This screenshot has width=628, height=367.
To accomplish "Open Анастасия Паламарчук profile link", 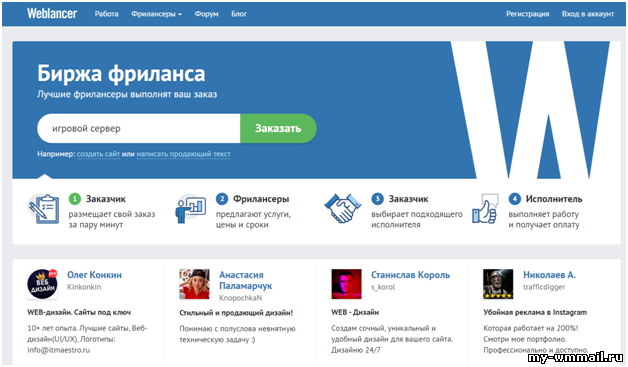I will pyautogui.click(x=246, y=280).
